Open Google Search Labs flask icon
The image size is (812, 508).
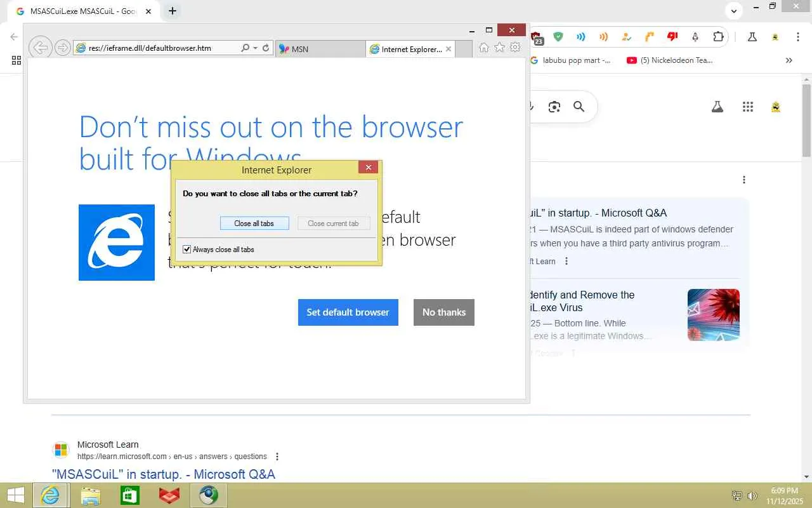point(717,107)
